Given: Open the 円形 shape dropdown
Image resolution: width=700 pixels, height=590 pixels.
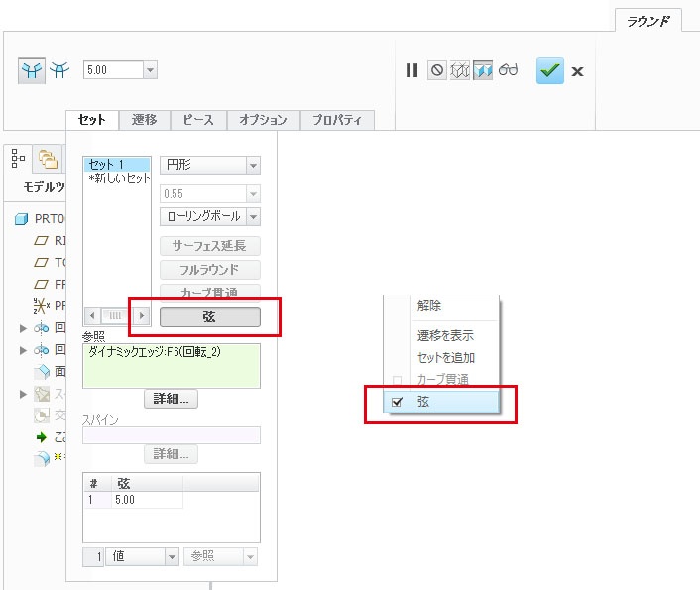Looking at the screenshot, I should (253, 166).
